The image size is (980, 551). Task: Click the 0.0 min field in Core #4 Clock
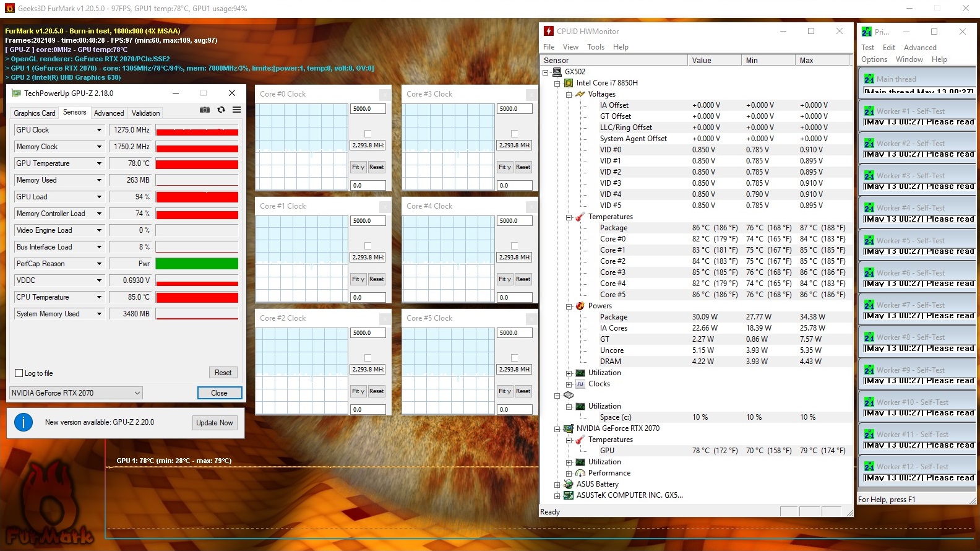(515, 298)
